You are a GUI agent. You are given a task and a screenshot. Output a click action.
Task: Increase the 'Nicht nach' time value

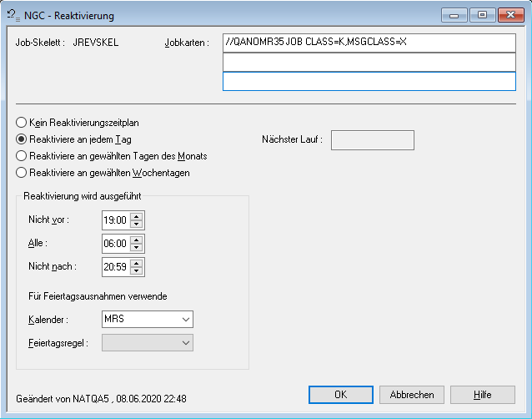pos(137,263)
